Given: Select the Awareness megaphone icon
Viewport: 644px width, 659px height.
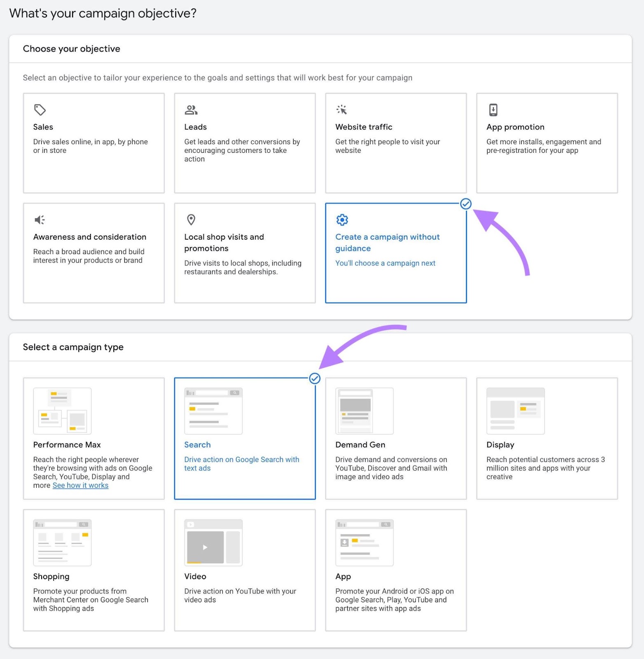Looking at the screenshot, I should 40,220.
